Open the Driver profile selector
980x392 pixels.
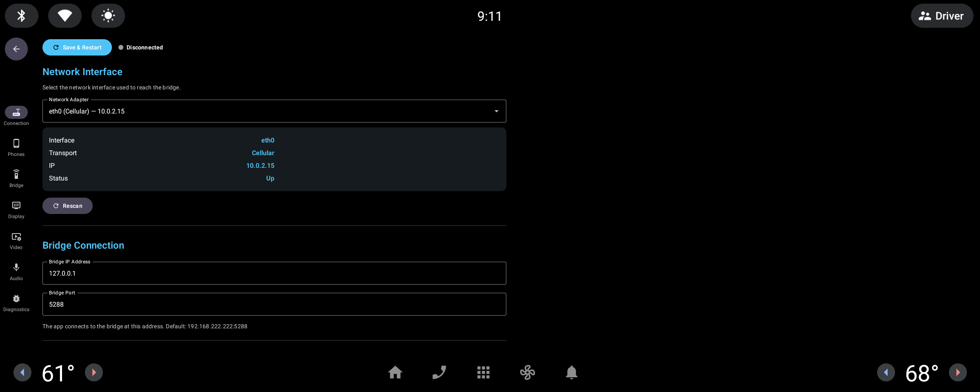click(x=942, y=16)
